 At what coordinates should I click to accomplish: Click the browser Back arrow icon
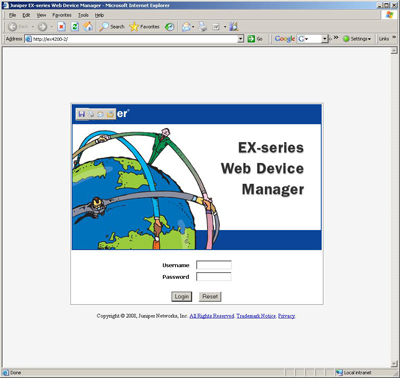(13, 27)
